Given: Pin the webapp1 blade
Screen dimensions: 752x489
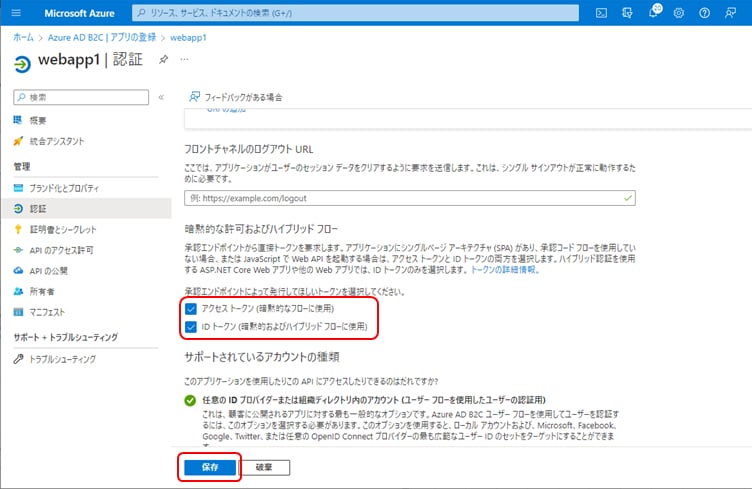Looking at the screenshot, I should [x=164, y=59].
